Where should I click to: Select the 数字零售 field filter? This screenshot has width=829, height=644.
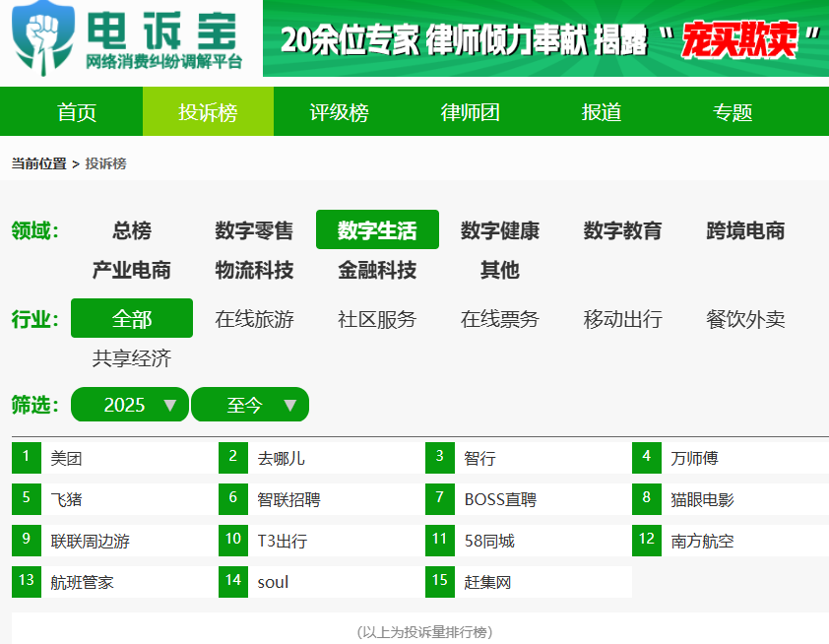coord(254,230)
